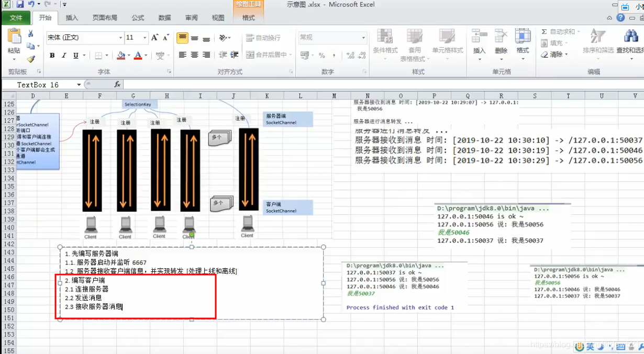Apply red font color A swatch
Image resolution: width=644 pixels, height=354 pixels.
point(138,55)
